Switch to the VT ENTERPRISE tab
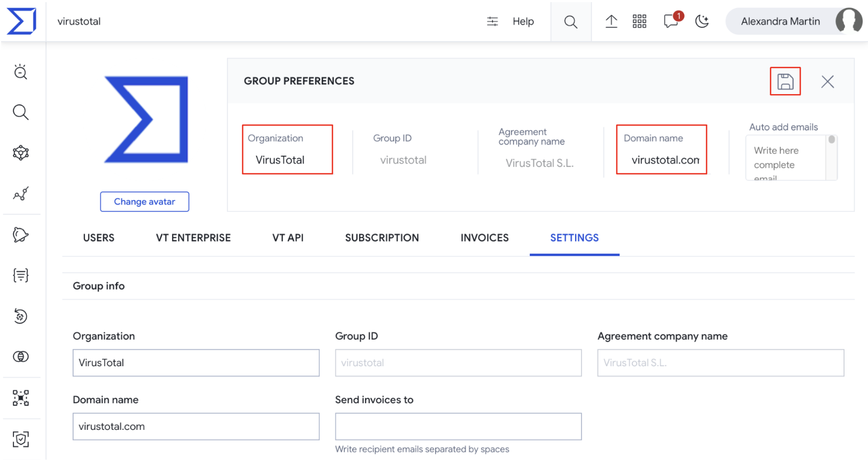868x463 pixels. [x=193, y=238]
